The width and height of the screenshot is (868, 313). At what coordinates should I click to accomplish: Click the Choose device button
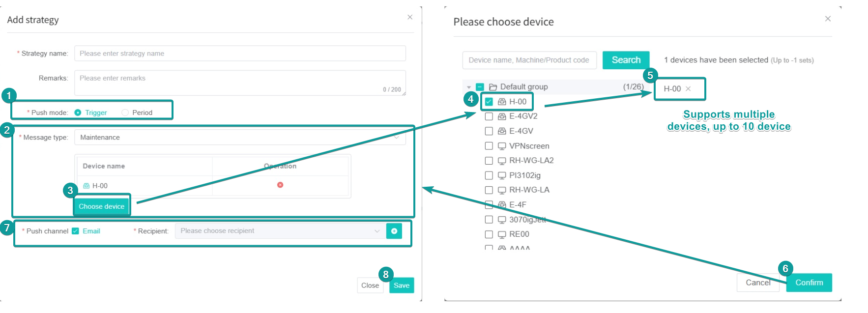pos(102,206)
